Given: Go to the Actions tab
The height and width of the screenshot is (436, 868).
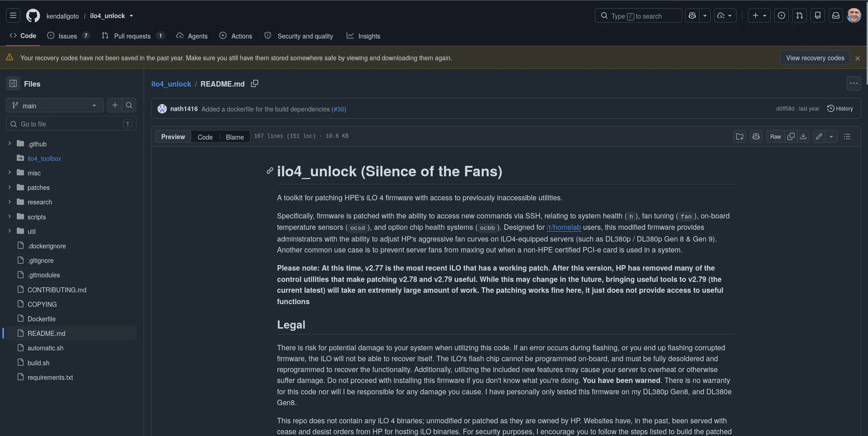Looking at the screenshot, I should click(x=236, y=36).
